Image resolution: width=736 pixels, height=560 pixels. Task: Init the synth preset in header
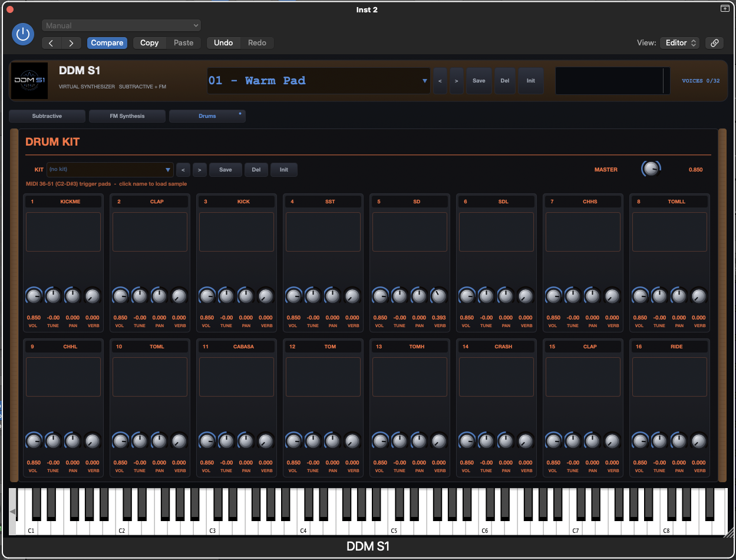point(531,81)
